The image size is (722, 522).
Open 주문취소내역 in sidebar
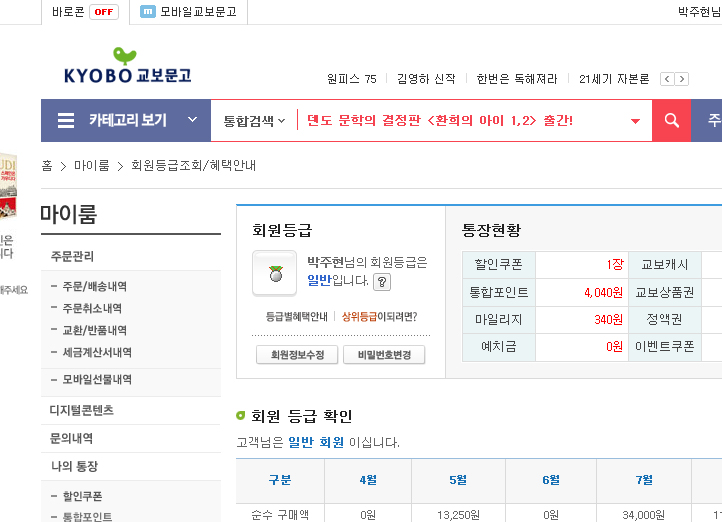[92, 308]
